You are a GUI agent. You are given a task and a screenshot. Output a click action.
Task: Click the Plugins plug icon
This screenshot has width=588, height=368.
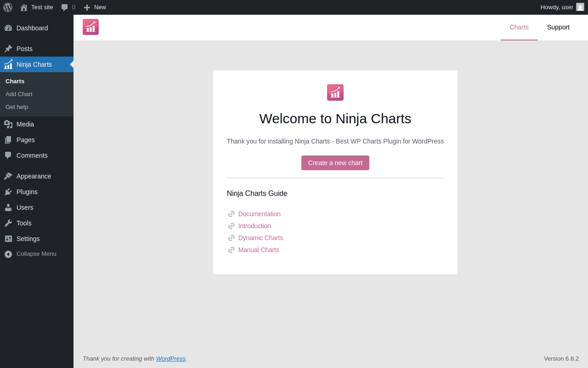[x=8, y=192]
